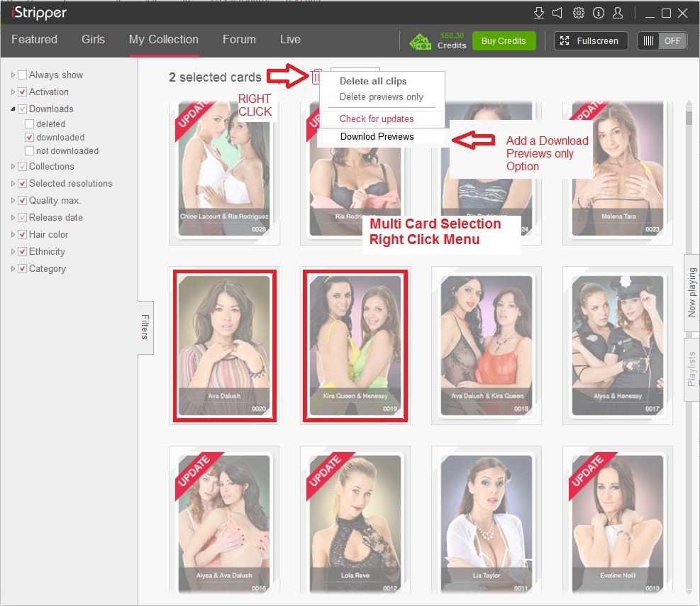
Task: Open the settings gear icon
Action: point(579,13)
